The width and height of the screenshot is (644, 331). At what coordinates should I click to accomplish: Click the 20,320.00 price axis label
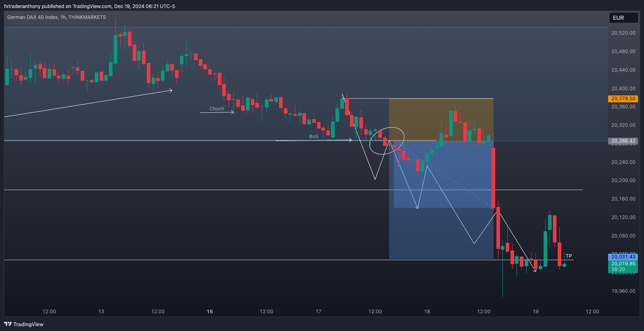click(x=623, y=125)
